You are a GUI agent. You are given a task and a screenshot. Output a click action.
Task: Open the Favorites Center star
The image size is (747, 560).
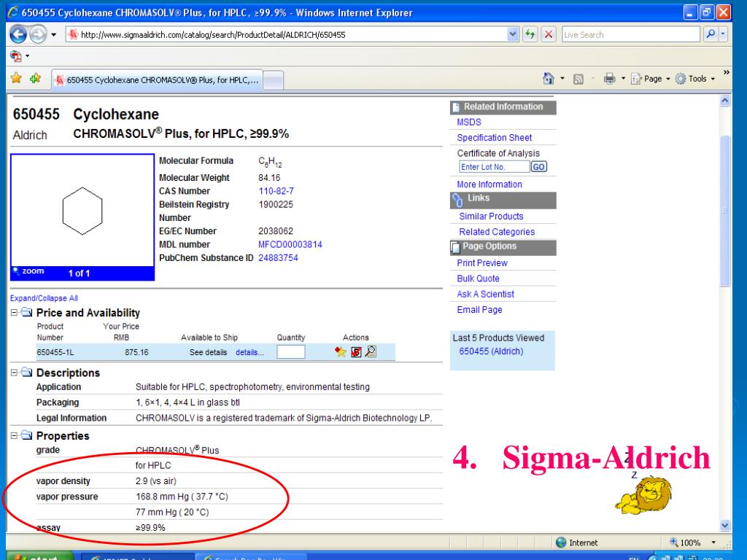(x=16, y=77)
